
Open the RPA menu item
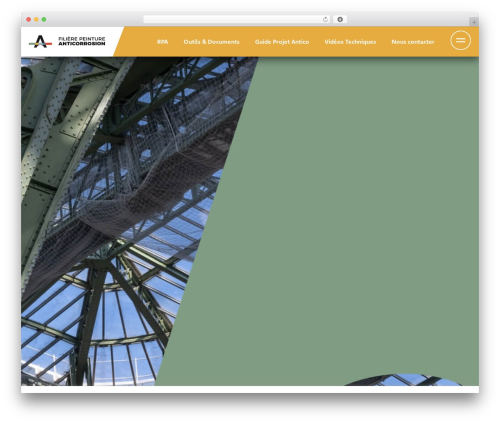pos(163,42)
